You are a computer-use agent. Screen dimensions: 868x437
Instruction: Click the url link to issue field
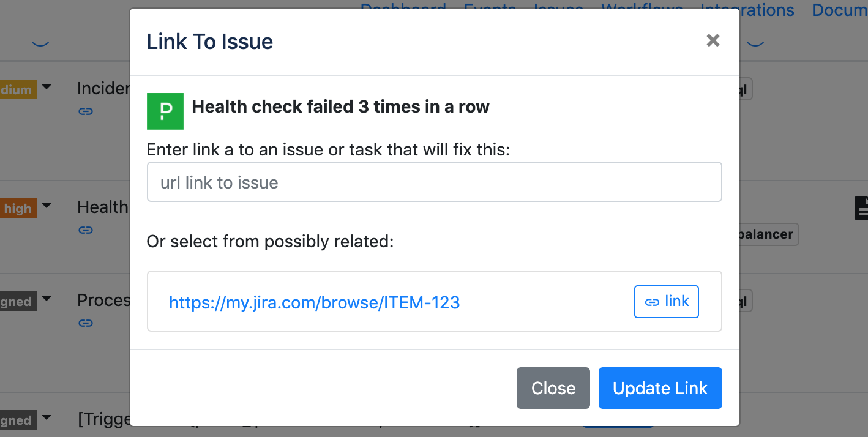point(435,182)
